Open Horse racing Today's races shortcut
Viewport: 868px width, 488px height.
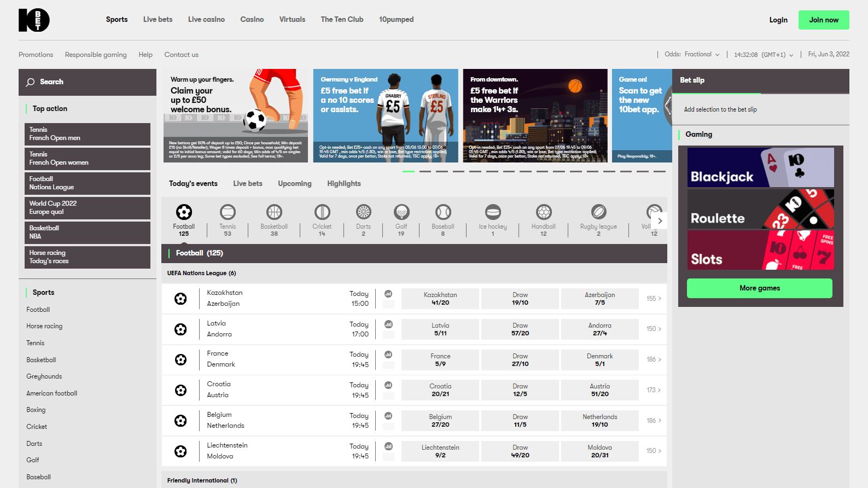coord(88,257)
